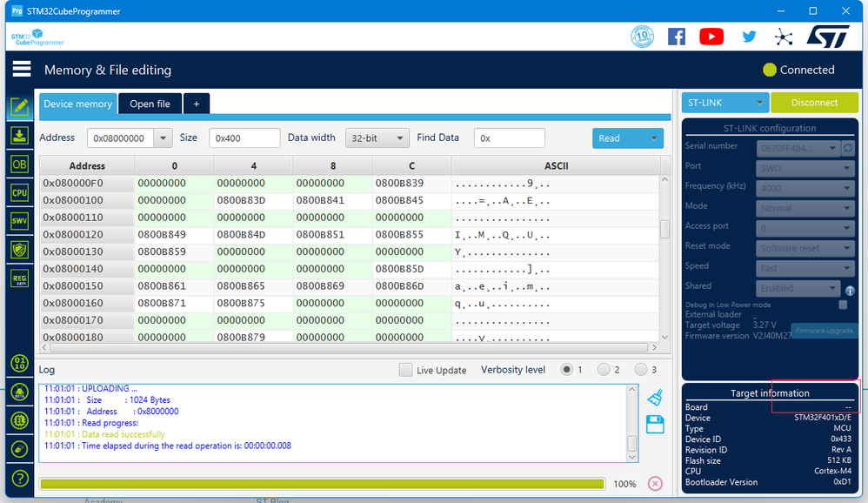Viewport: 868px width, 503px height.
Task: Open the Port SWD dropdown
Action: coord(805,169)
